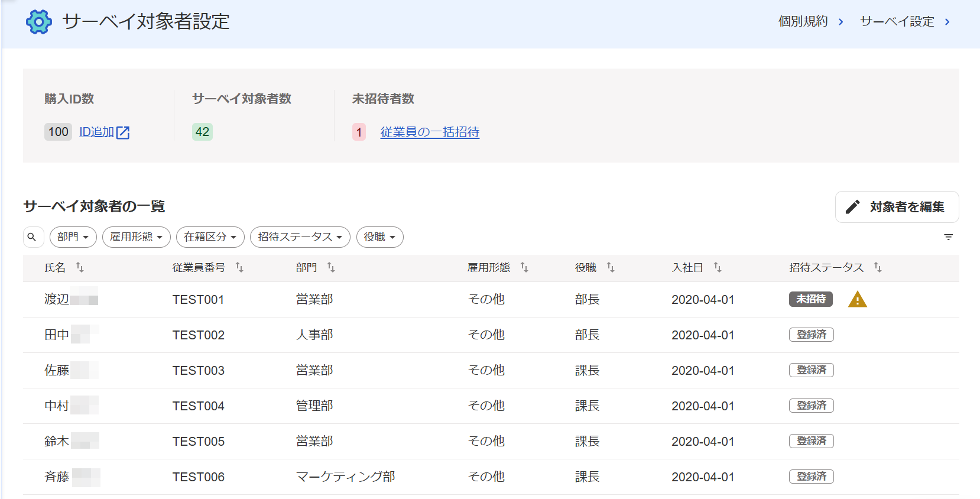Click the ID追加 link
980x499 pixels.
(x=96, y=132)
